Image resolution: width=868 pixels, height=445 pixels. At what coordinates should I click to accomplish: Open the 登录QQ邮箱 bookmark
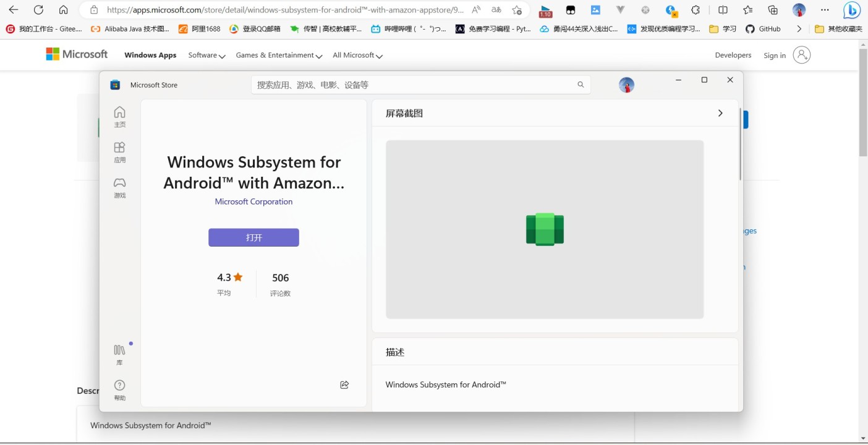click(x=255, y=28)
